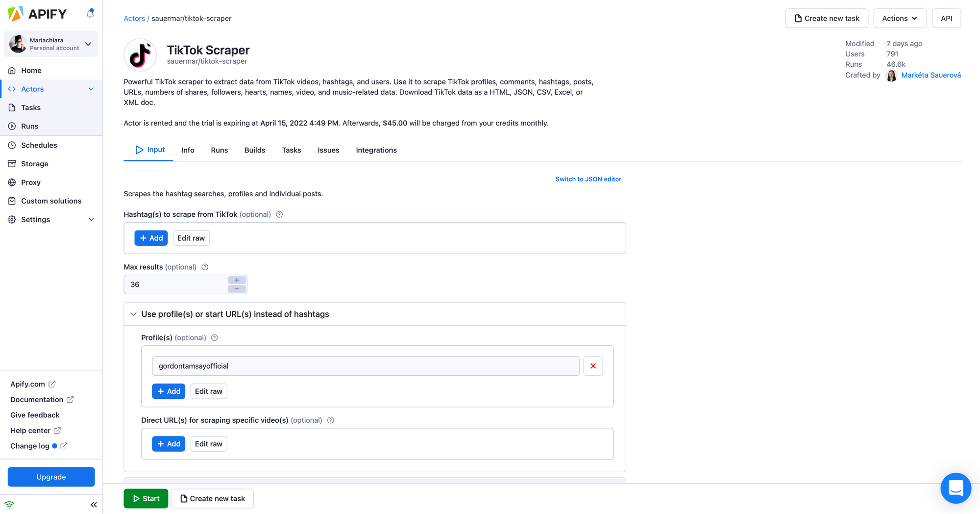Click the wifi connection status icon

click(x=9, y=505)
